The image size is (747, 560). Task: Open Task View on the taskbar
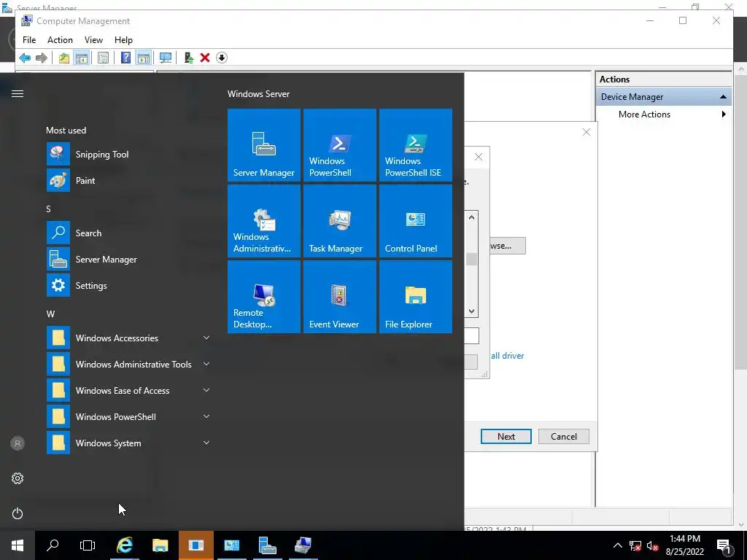(x=88, y=545)
